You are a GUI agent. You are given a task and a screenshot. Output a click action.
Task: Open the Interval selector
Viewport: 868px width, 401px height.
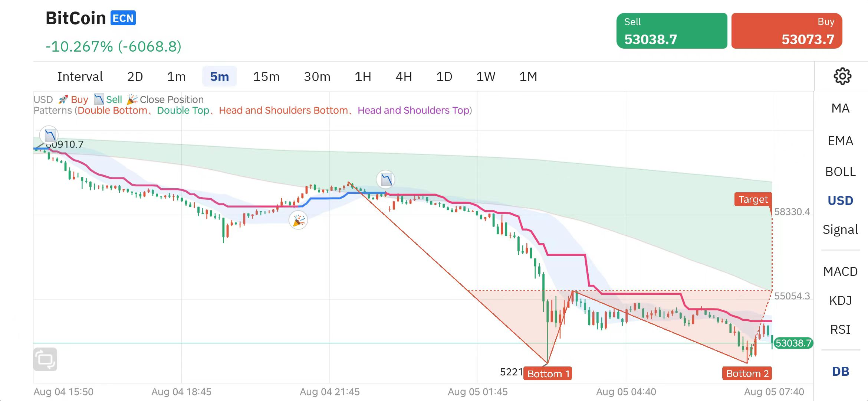pos(80,76)
